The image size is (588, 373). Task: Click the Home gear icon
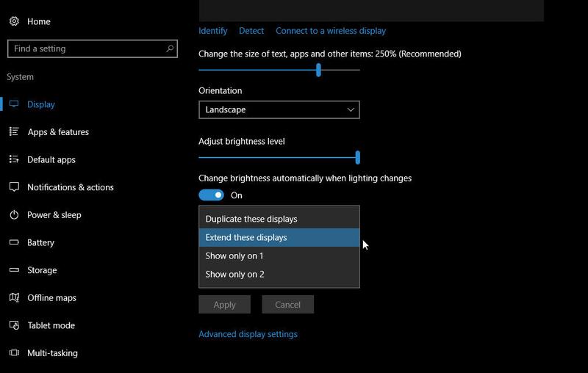tap(14, 21)
